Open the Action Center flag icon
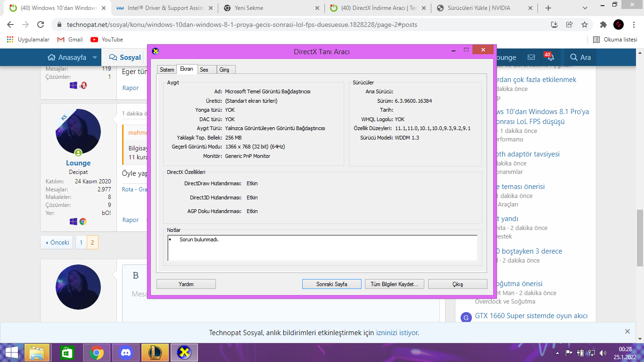 tap(569, 353)
